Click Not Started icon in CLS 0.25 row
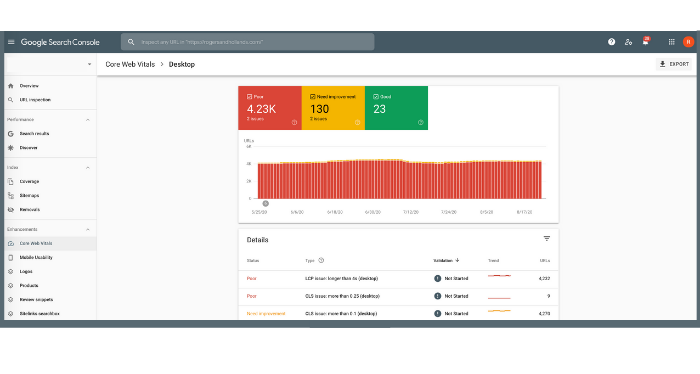 (438, 296)
